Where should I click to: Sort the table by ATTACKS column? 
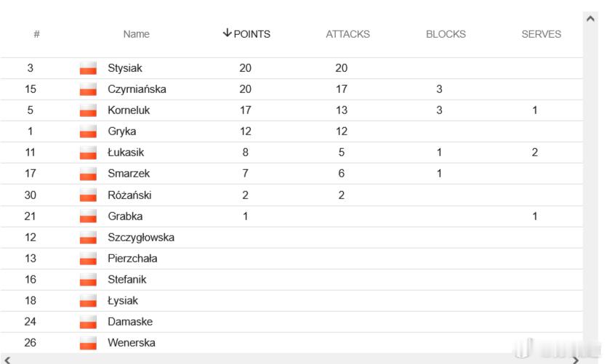[x=347, y=34]
